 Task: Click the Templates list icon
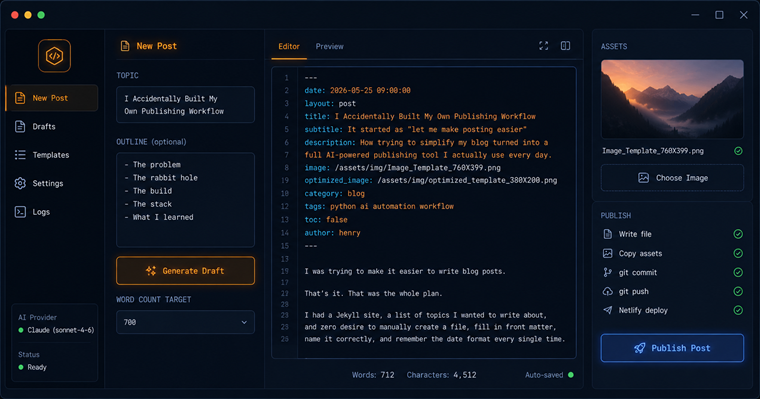pyautogui.click(x=20, y=155)
